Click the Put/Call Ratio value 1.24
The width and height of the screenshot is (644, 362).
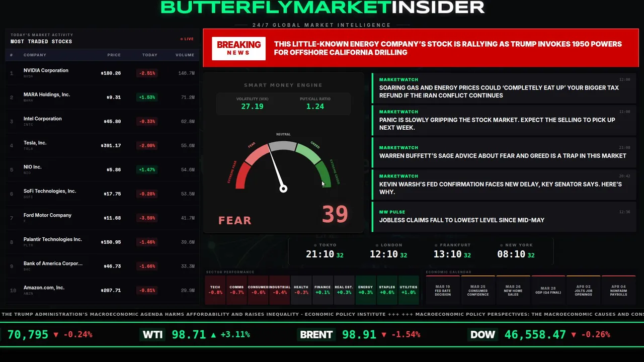coord(315,107)
